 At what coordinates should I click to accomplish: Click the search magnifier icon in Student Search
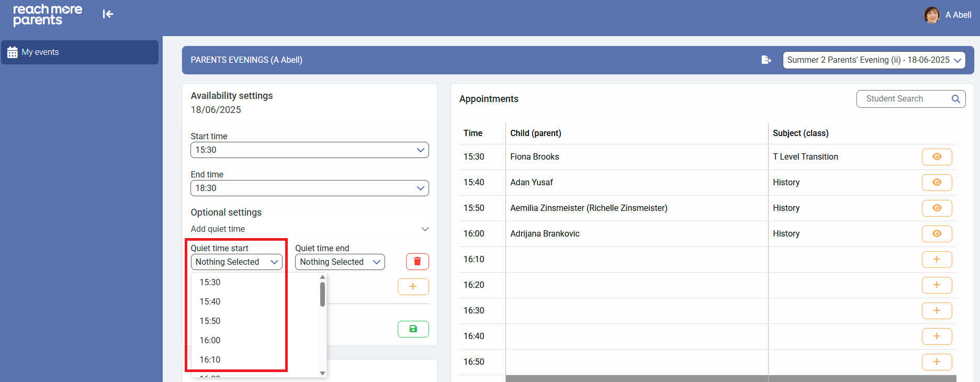(x=955, y=99)
